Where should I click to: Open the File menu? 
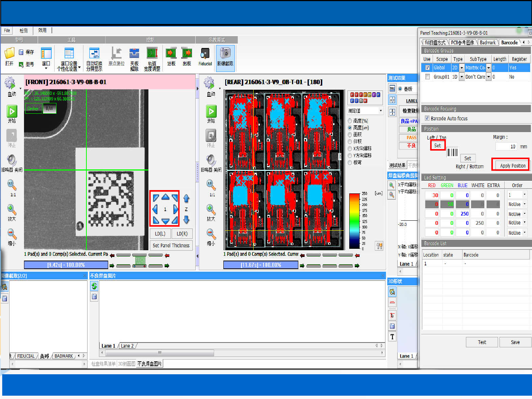point(7,31)
